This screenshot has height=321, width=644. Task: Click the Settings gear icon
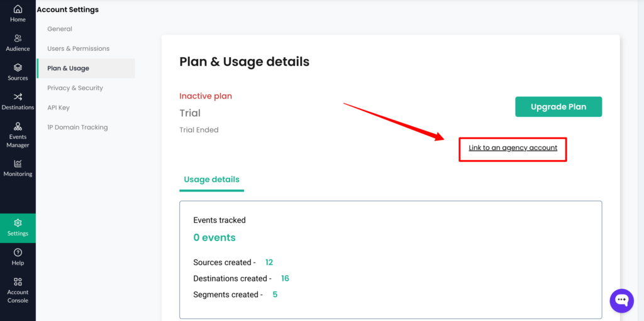(x=18, y=223)
